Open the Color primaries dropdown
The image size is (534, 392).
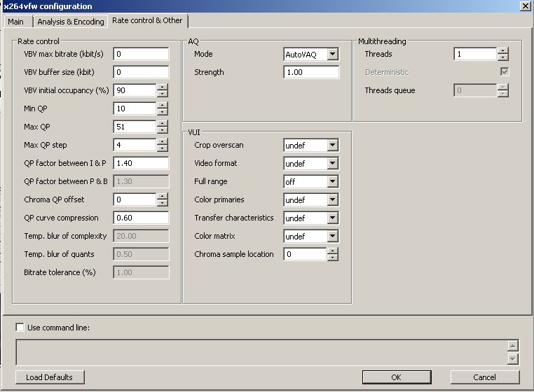coord(332,199)
